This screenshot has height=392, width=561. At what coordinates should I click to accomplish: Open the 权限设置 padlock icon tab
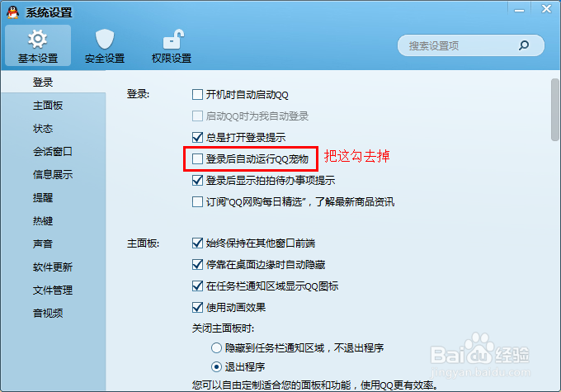[172, 46]
